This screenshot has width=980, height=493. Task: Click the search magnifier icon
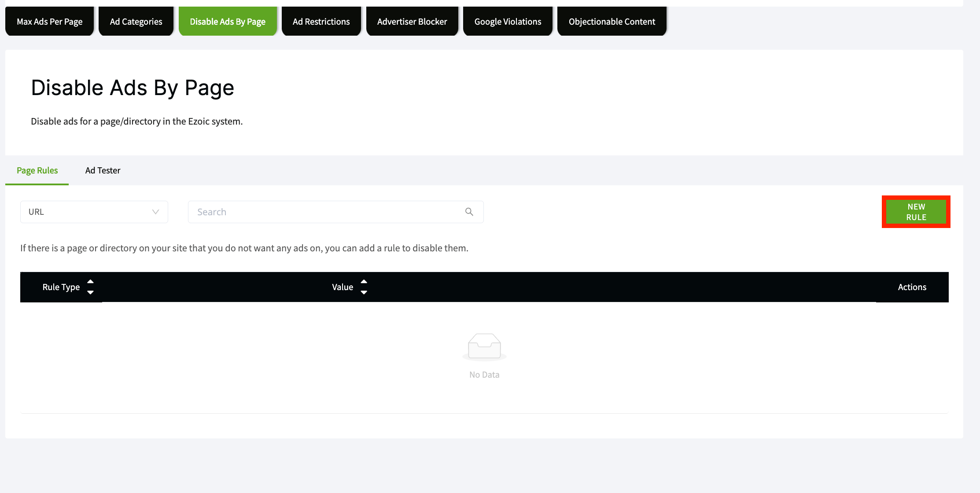coord(469,212)
